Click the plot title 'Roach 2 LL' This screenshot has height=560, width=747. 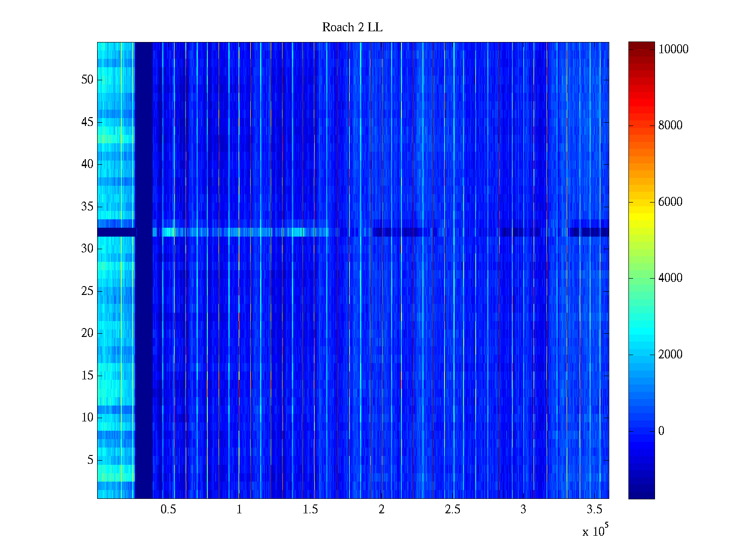tap(352, 28)
